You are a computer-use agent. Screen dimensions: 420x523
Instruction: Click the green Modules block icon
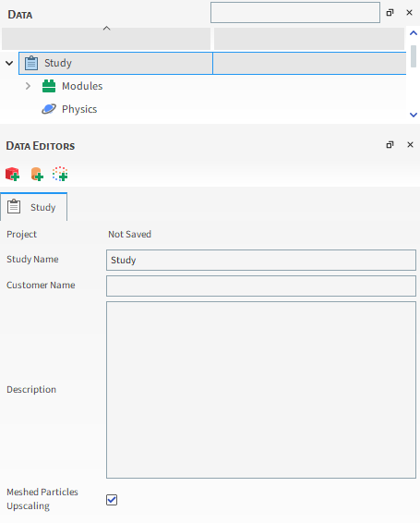[x=49, y=86]
